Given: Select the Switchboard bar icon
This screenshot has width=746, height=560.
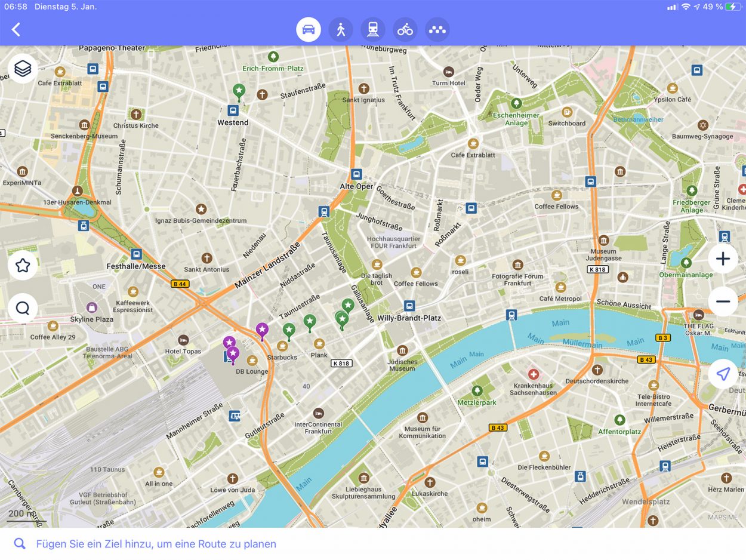Looking at the screenshot, I should click(567, 112).
